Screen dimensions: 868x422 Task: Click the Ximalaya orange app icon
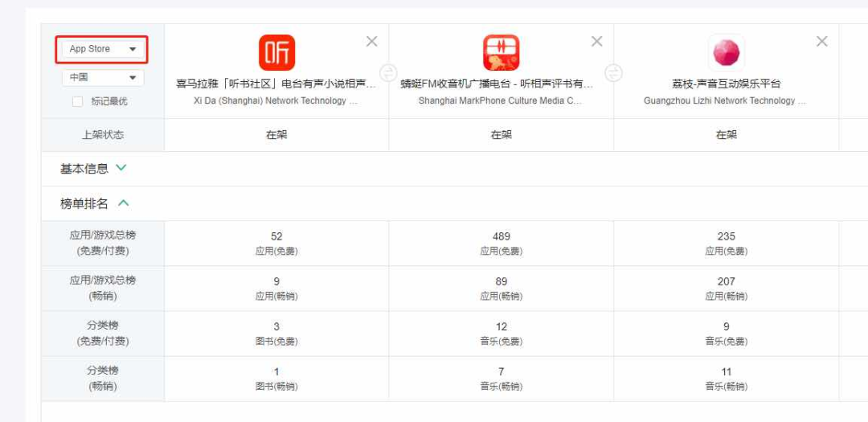coord(276,52)
